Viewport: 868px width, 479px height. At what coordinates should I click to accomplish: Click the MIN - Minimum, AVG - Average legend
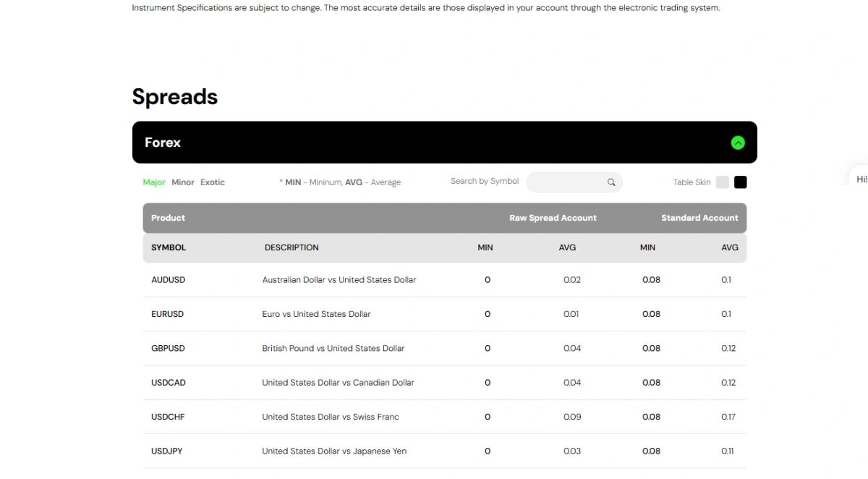coord(340,182)
